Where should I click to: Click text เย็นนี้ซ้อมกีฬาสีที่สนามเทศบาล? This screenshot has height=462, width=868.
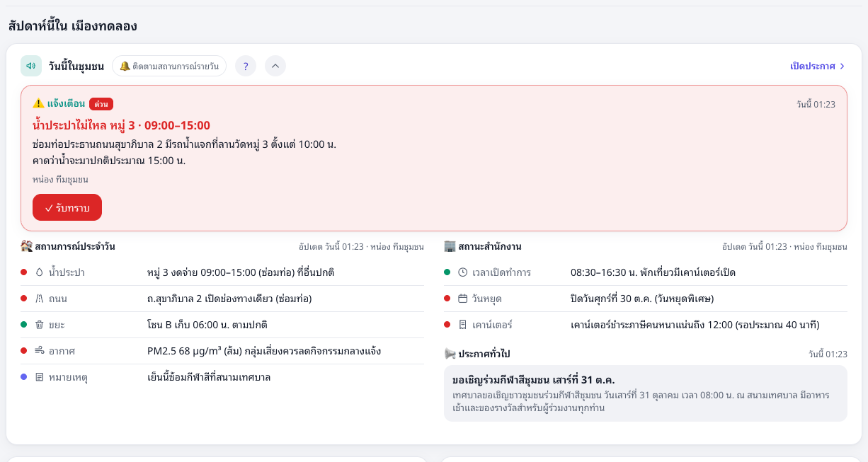pos(209,377)
